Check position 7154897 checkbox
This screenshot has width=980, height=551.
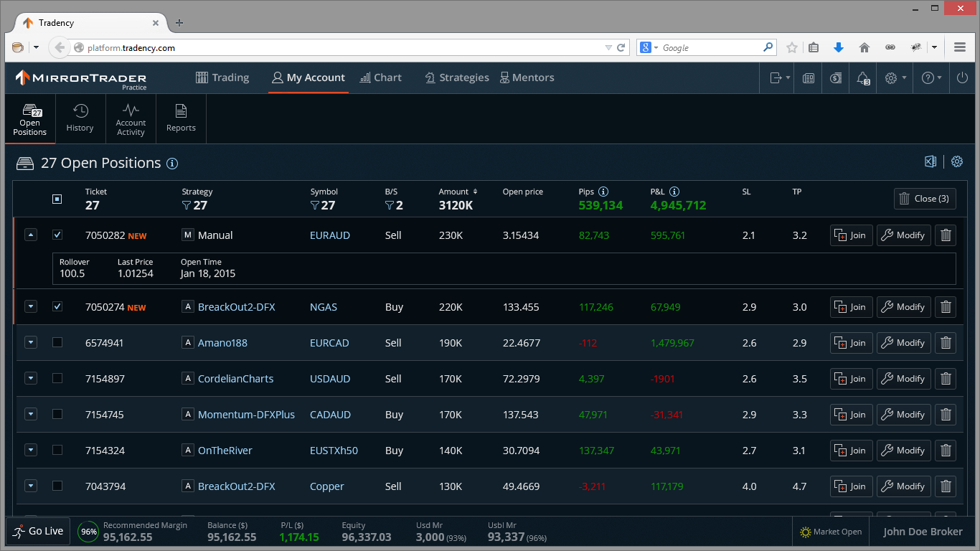[57, 378]
